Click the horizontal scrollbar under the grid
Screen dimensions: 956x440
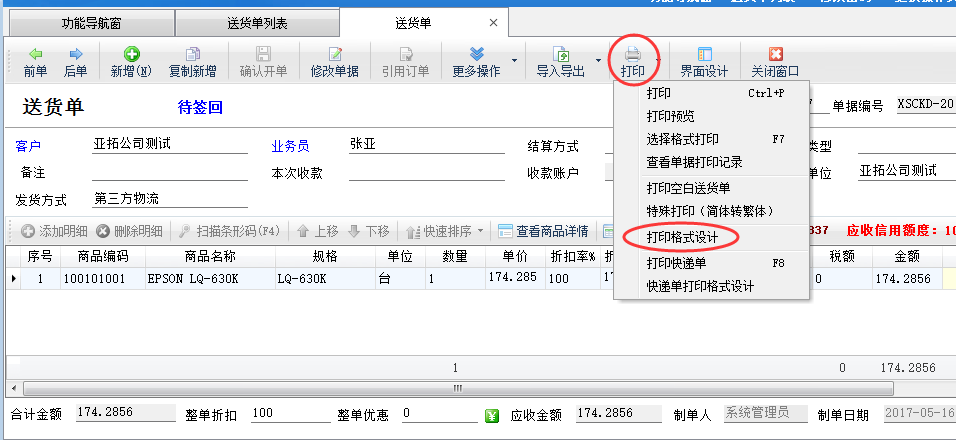pos(456,388)
